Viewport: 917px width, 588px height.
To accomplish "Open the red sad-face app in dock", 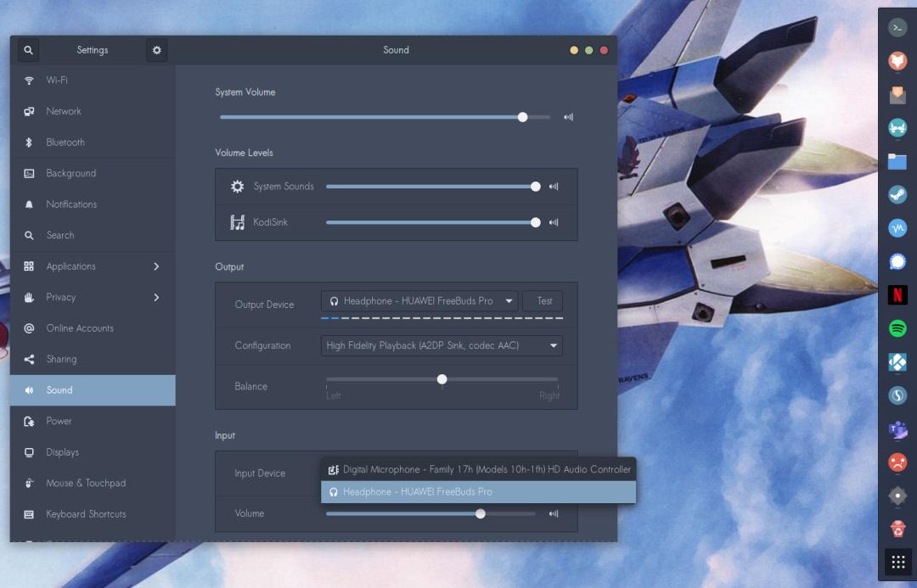I will point(897,462).
